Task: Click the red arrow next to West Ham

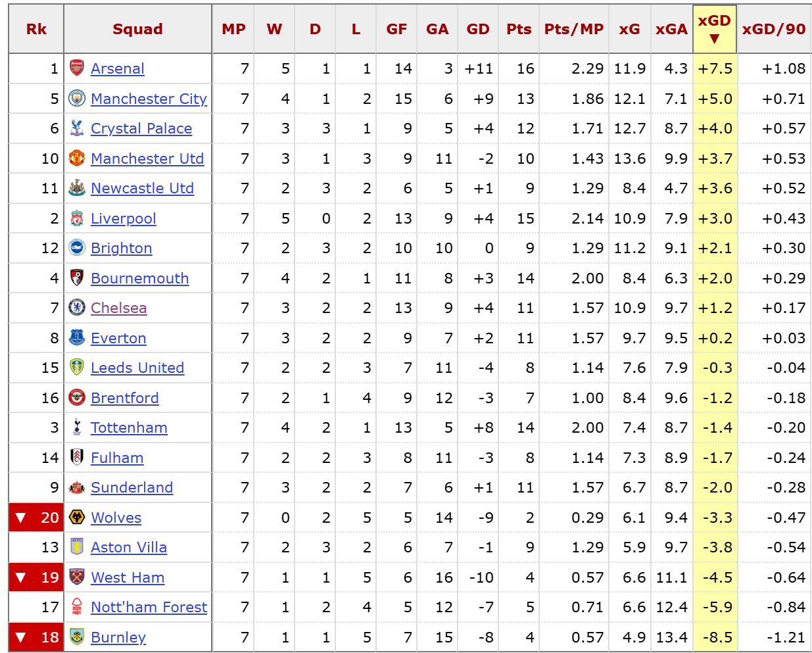Action: pos(22,577)
